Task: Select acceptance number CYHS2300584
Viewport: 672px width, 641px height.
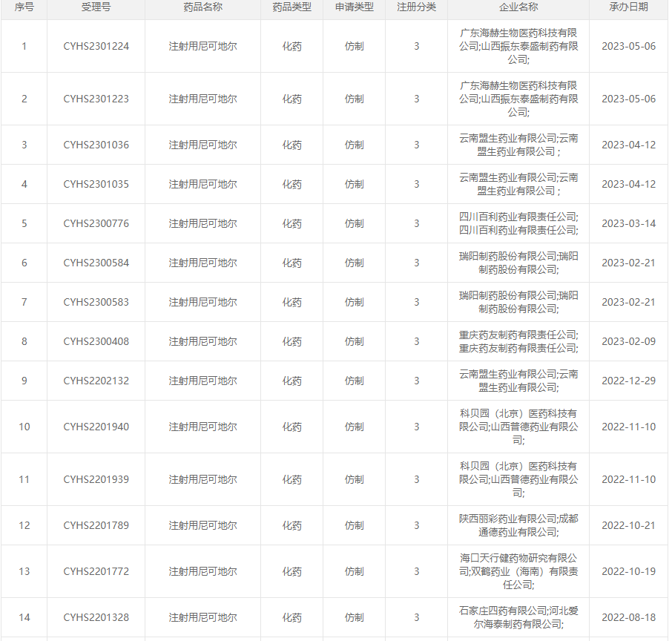Action: (x=96, y=263)
